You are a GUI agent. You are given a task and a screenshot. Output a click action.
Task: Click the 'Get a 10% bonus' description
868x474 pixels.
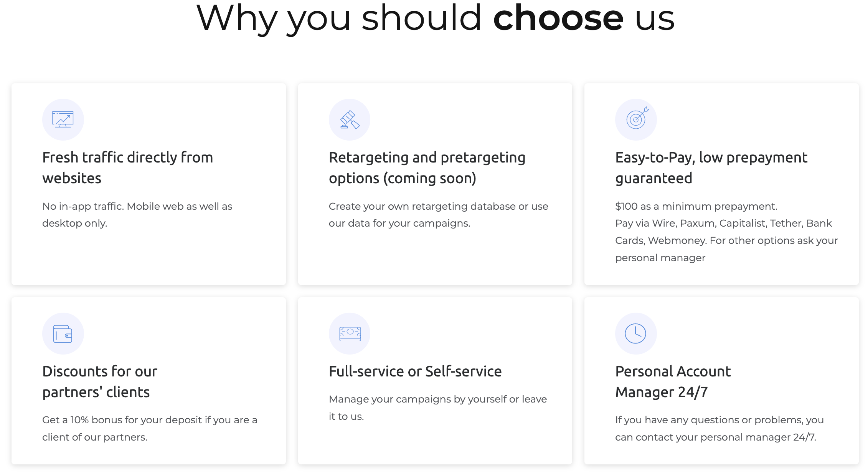pyautogui.click(x=150, y=428)
